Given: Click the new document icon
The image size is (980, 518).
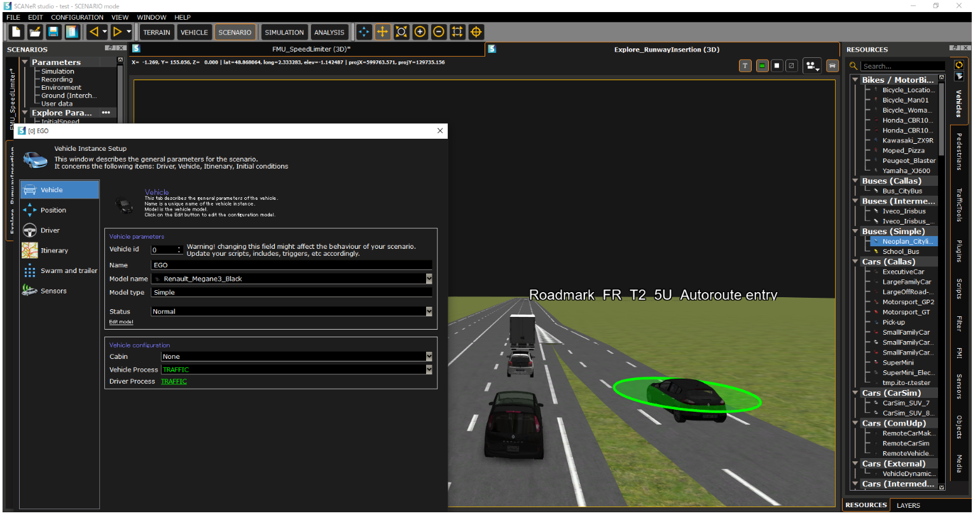Looking at the screenshot, I should pyautogui.click(x=17, y=32).
